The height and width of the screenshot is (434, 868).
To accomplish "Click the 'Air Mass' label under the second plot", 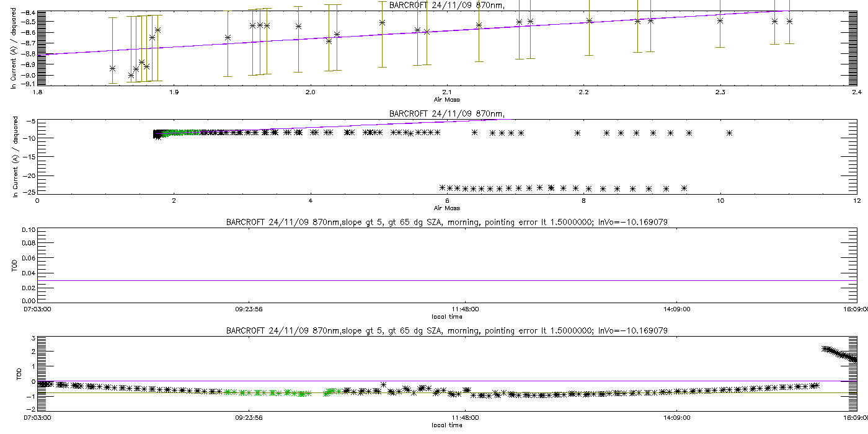I will [x=446, y=208].
